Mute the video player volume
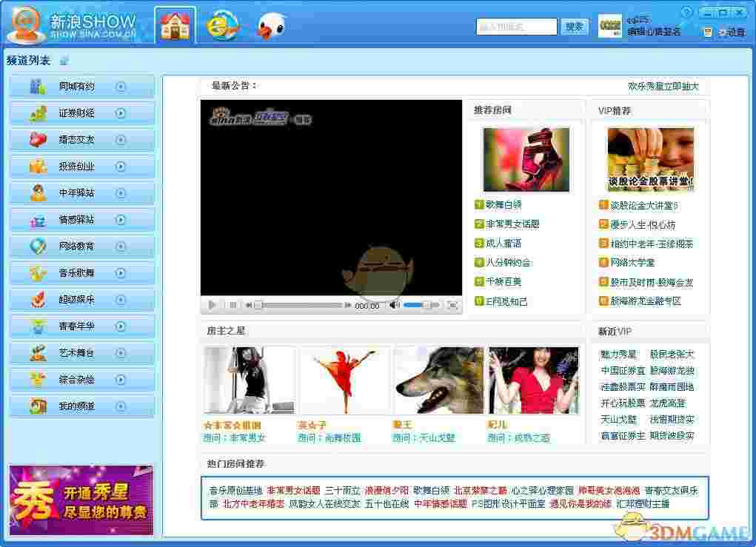The width and height of the screenshot is (756, 547). pos(396,304)
